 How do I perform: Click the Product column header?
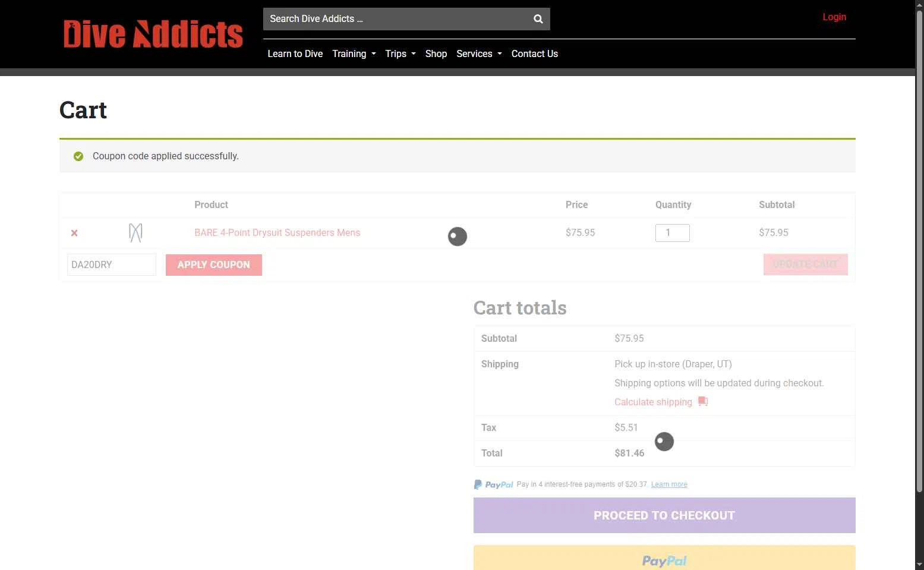pyautogui.click(x=211, y=204)
